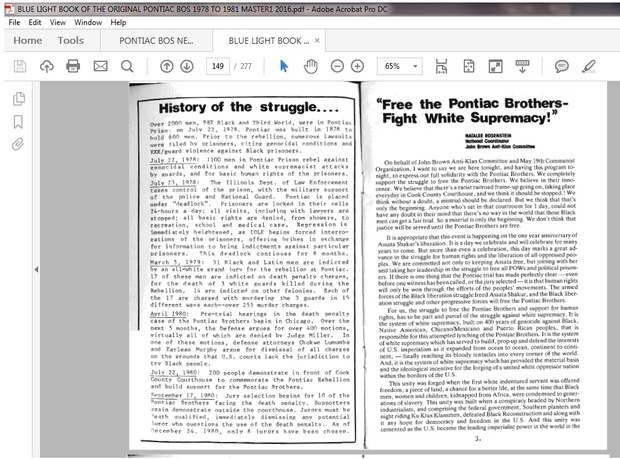Click the left scanned page History of the struggle
The image size is (620, 459).
(244, 265)
